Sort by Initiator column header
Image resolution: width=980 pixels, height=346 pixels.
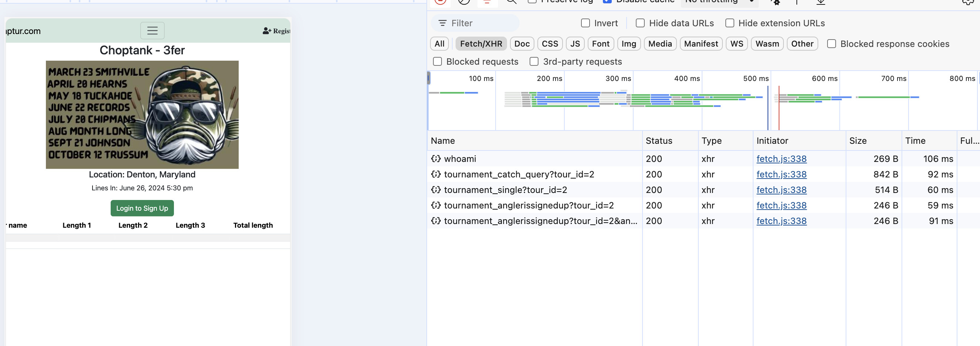point(799,141)
